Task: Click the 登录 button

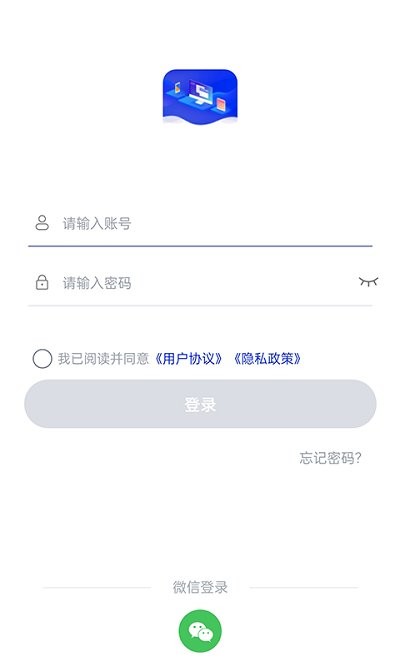Action: click(x=200, y=404)
